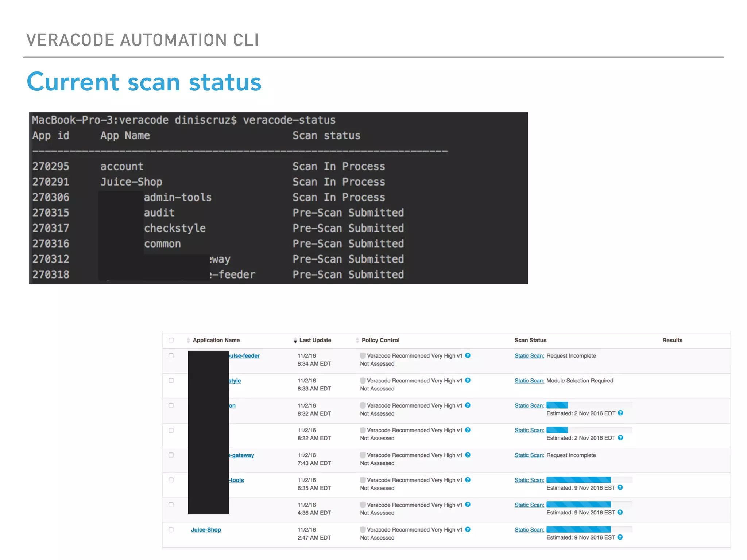Click policy help icon in 6:35 AM row
Image resolution: width=747 pixels, height=560 pixels.
468,480
